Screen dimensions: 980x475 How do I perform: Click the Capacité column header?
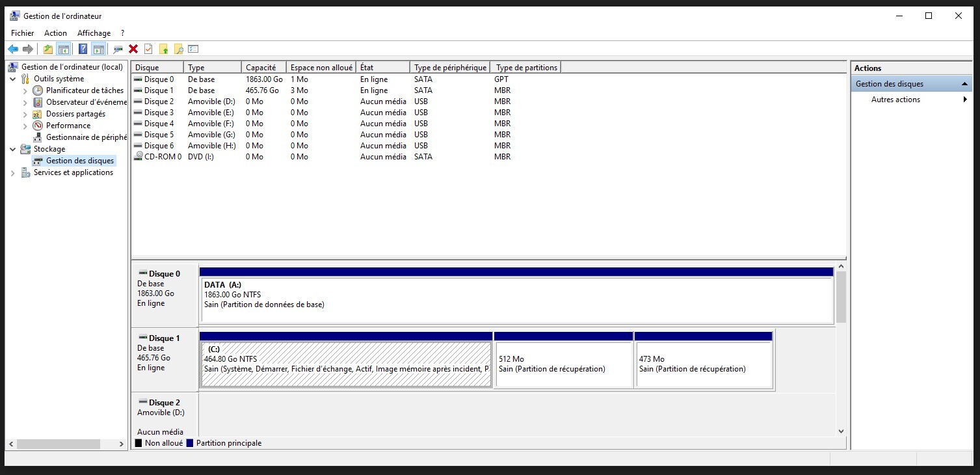(x=261, y=68)
